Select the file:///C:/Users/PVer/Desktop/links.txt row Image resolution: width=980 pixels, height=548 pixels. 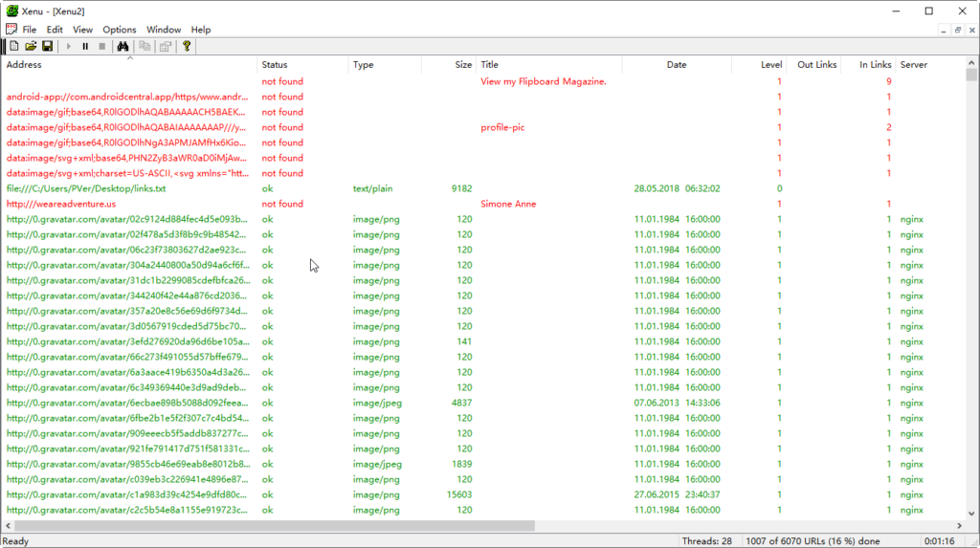(86, 188)
